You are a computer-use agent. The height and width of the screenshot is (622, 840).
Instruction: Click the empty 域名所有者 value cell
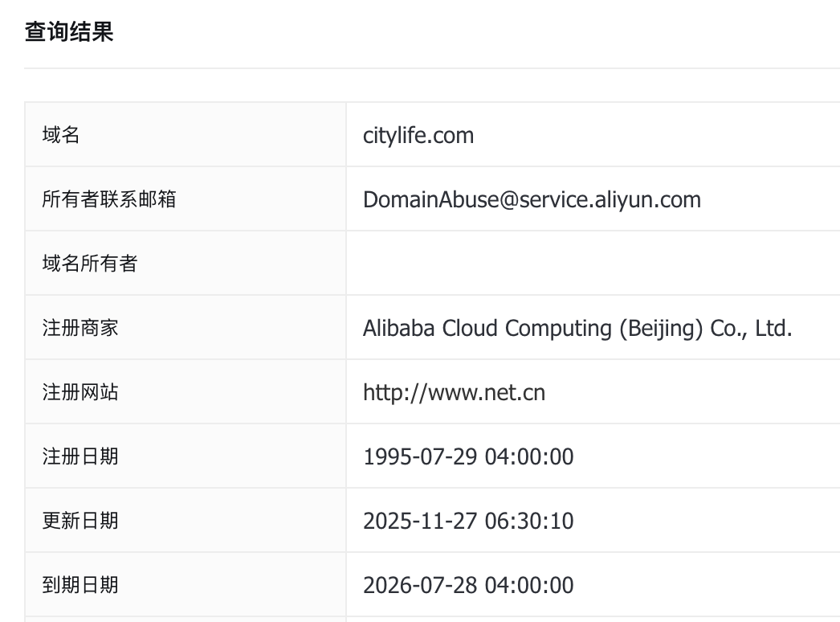(x=593, y=264)
